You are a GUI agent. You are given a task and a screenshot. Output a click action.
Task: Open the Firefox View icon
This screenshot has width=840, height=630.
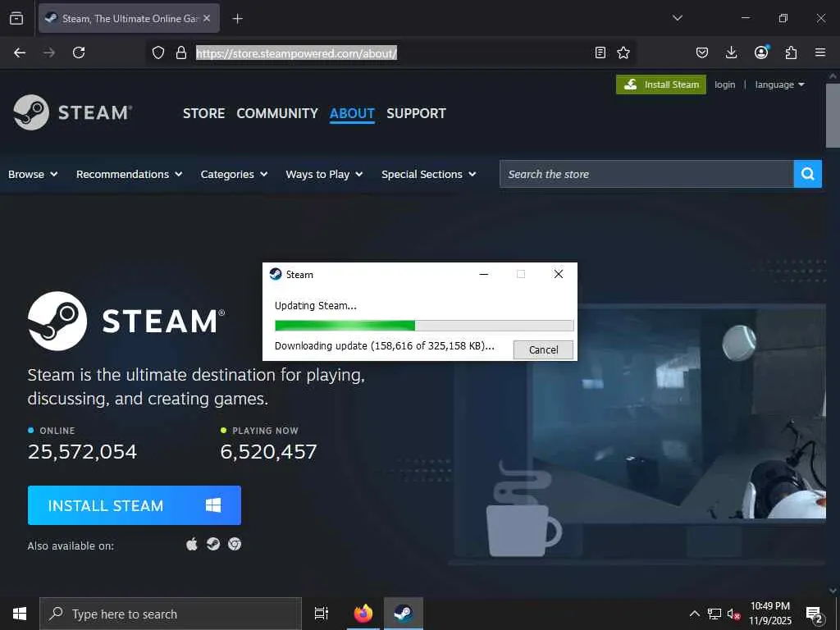click(x=16, y=18)
